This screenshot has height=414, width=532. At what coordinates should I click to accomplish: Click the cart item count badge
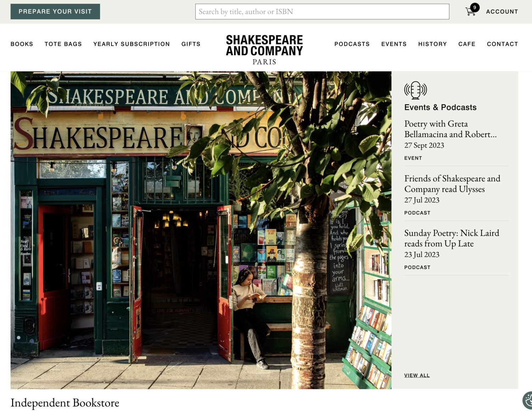(475, 7)
